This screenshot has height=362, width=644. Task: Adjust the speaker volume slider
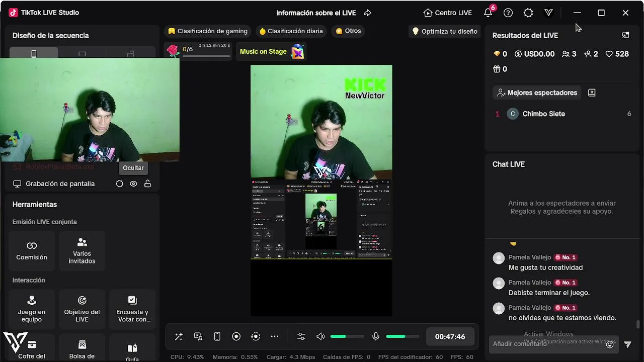point(347,336)
